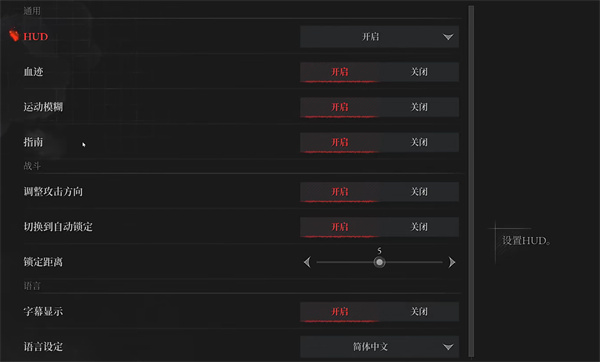Click the 锁定距离 slider knob
This screenshot has width=600, height=362.
tap(379, 263)
